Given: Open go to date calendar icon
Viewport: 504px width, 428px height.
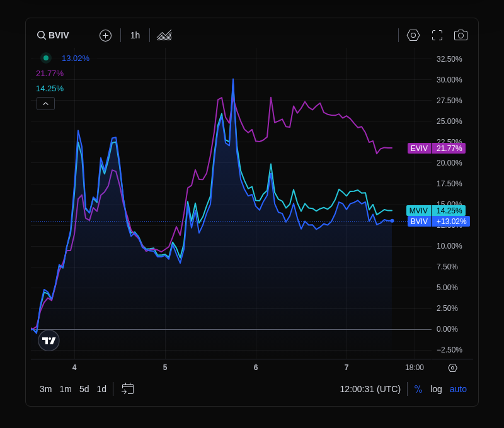Looking at the screenshot, I should tap(128, 389).
